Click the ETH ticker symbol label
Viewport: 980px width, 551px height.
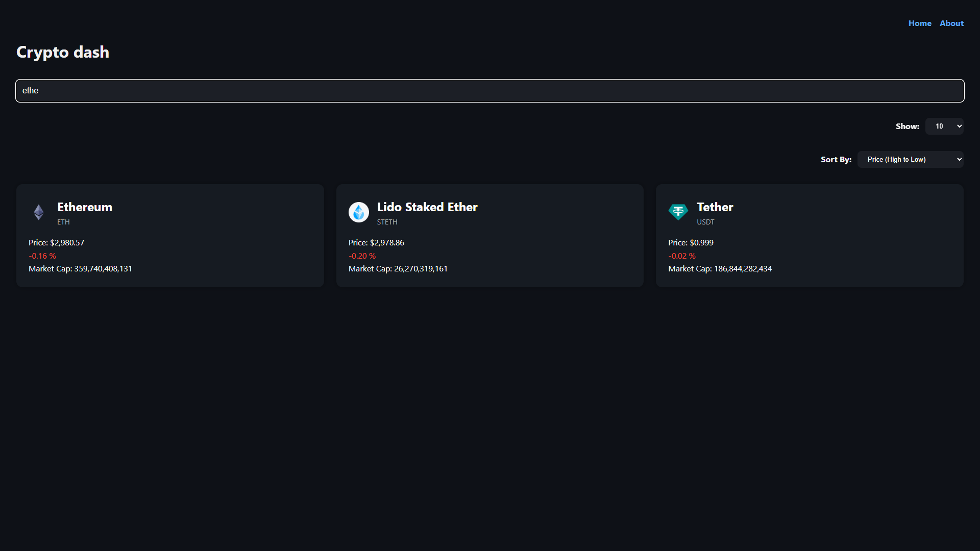tap(63, 222)
